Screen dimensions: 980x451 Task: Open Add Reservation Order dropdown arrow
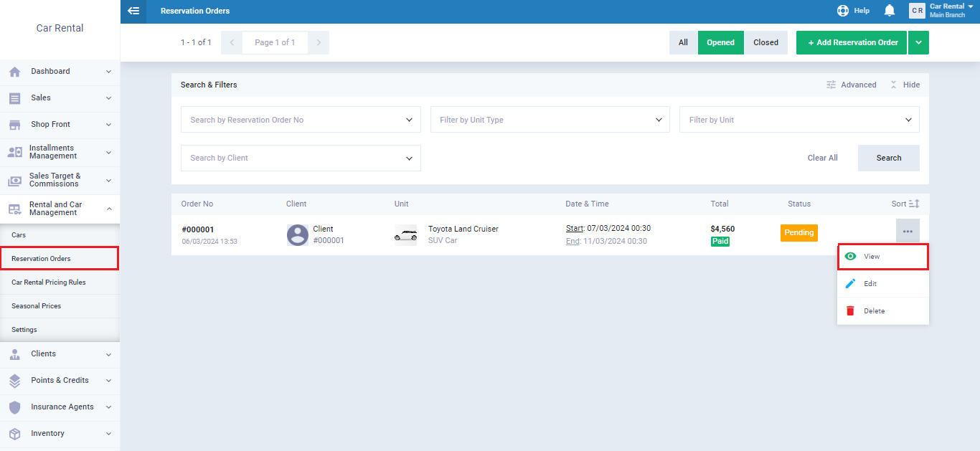[x=918, y=42]
